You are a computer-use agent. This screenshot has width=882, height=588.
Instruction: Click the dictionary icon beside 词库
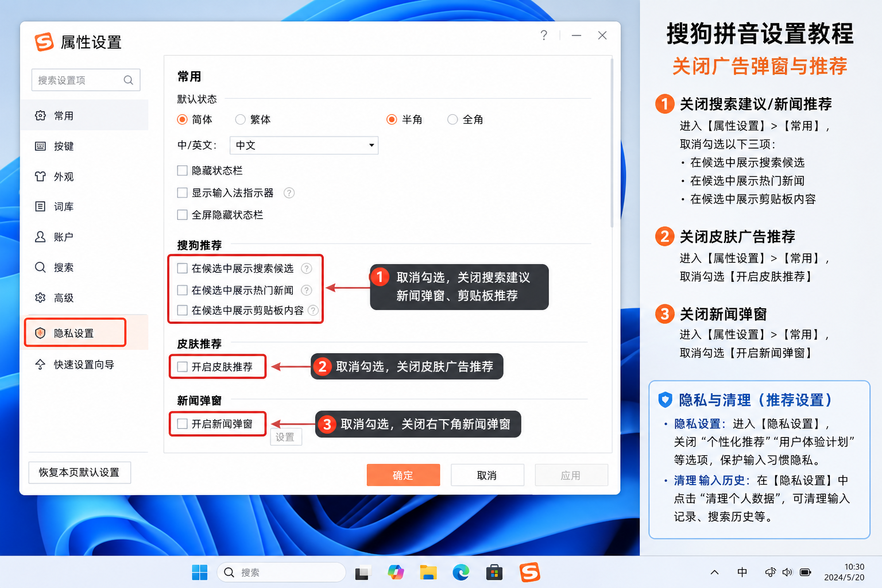tap(40, 206)
